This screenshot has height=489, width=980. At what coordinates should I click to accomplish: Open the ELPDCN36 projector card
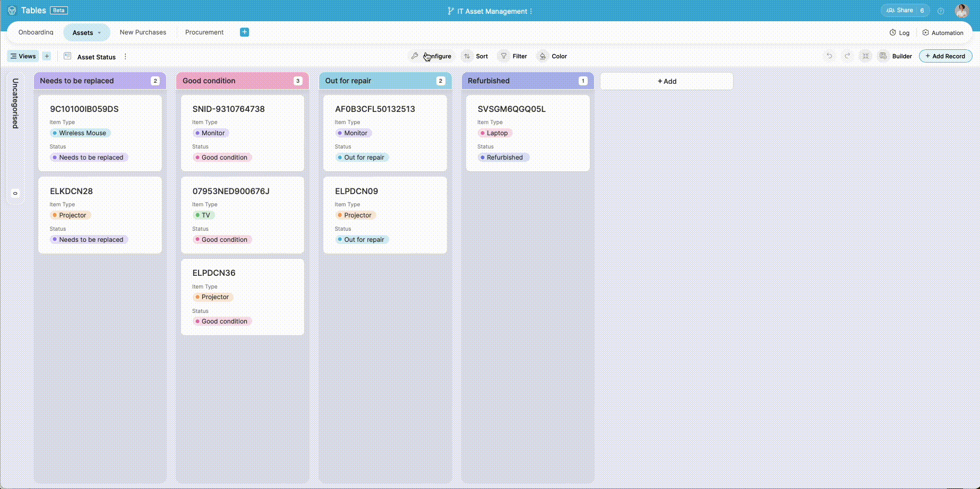[243, 297]
